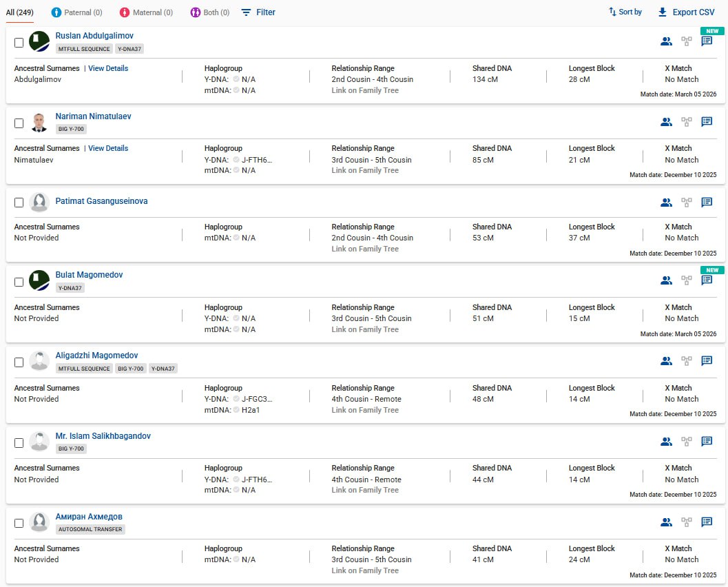The width and height of the screenshot is (728, 587).
Task: View family tree icon for Islam Salikhbagandov
Action: point(686,442)
